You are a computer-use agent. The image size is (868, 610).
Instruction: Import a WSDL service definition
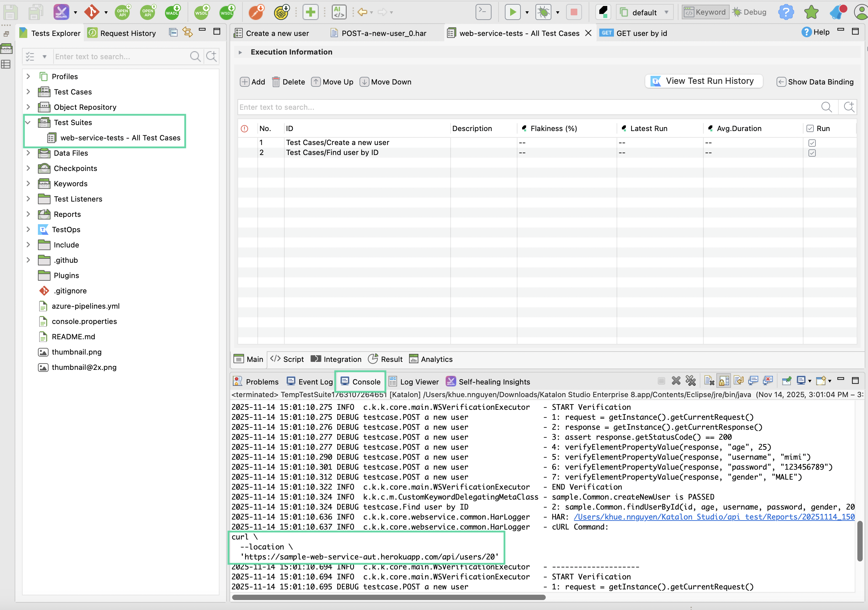[227, 12]
